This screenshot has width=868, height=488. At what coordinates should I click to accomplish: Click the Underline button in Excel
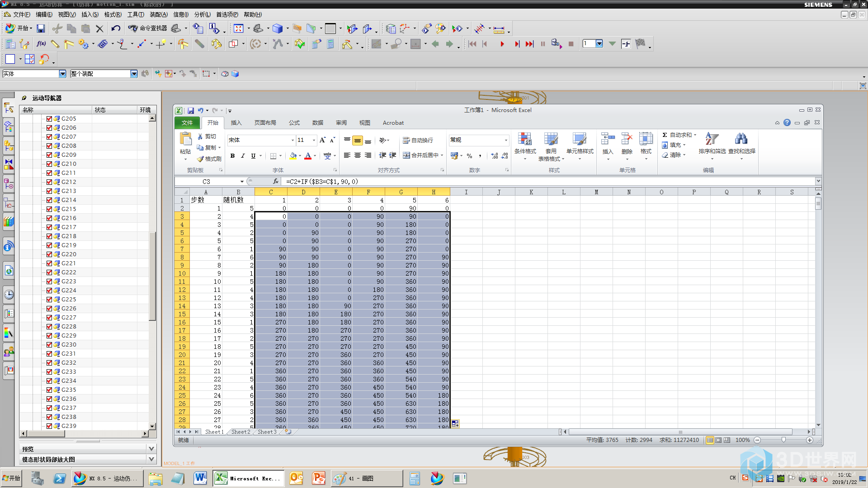tap(253, 156)
